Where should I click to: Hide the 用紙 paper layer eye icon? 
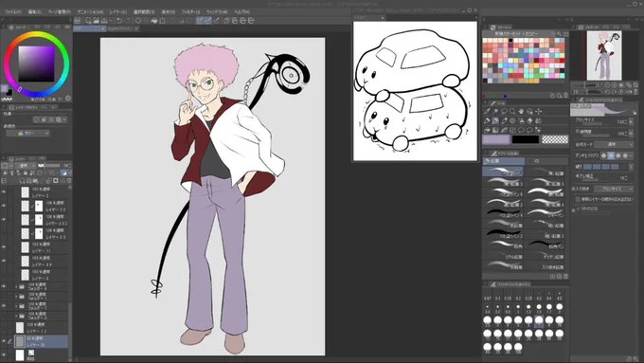4,354
